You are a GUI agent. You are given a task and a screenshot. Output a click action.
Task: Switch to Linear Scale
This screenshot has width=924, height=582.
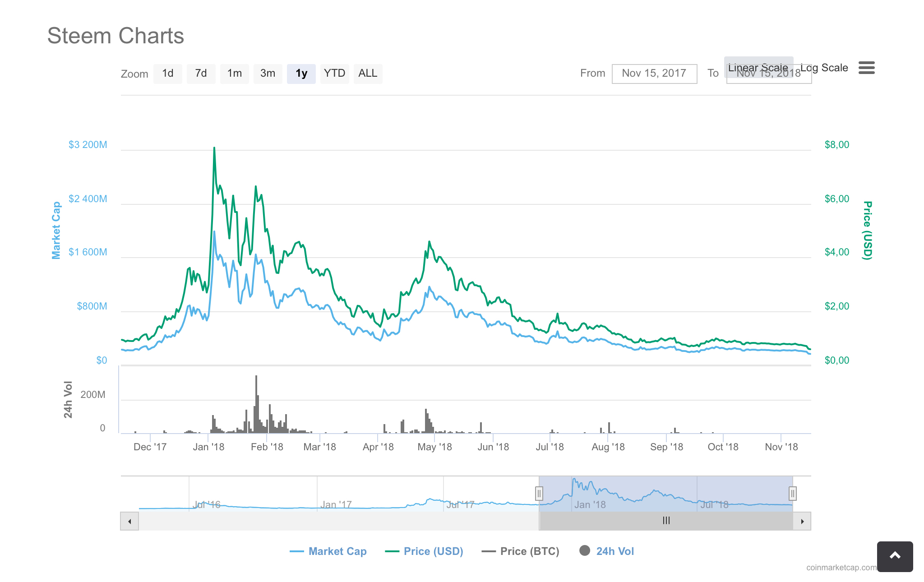pyautogui.click(x=758, y=67)
